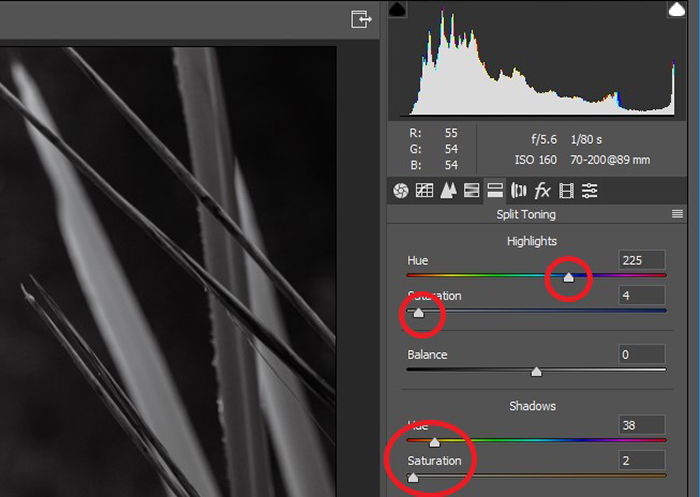
Task: Click the Shadows Hue slider handle
Action: coord(434,442)
